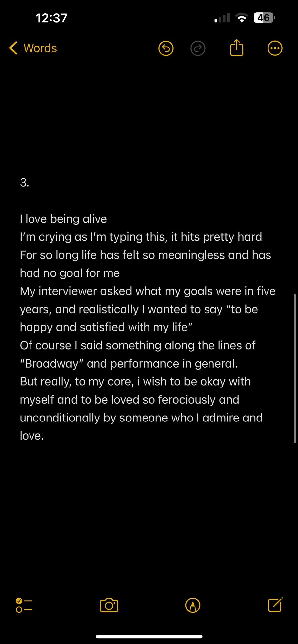Open the more options ellipsis menu
This screenshot has width=298, height=644.
275,49
